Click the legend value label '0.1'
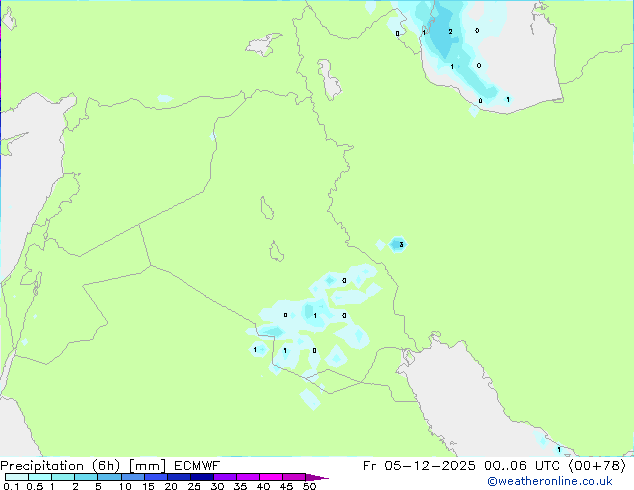This screenshot has height=490, width=634. [11, 486]
